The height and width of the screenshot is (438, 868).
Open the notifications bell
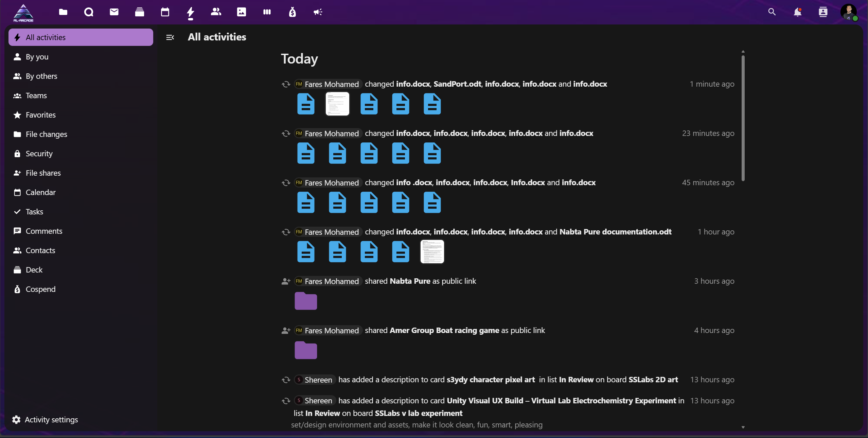pyautogui.click(x=797, y=12)
